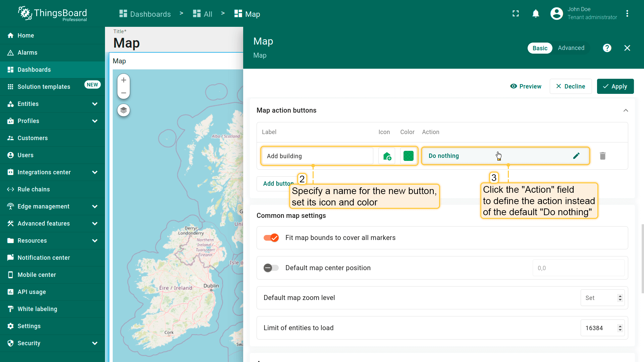Screen dimensions: 644x362
Task: Disable fit map bounds toggle
Action: click(x=271, y=238)
